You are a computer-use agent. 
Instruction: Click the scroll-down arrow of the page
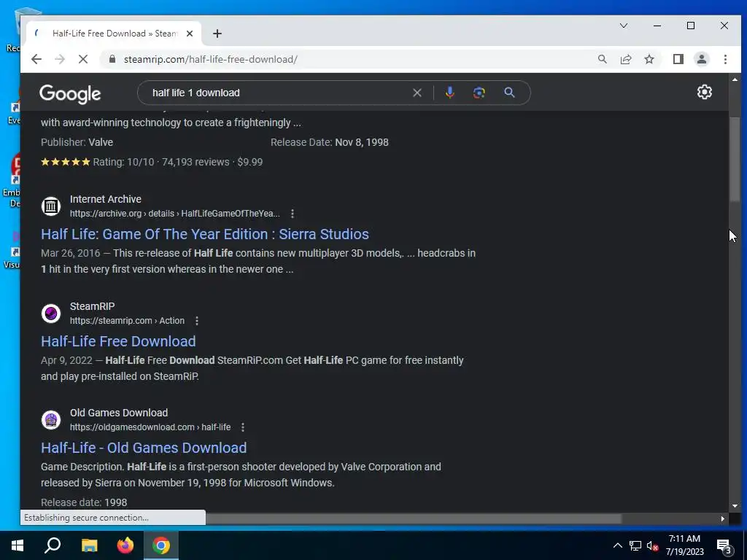(735, 506)
